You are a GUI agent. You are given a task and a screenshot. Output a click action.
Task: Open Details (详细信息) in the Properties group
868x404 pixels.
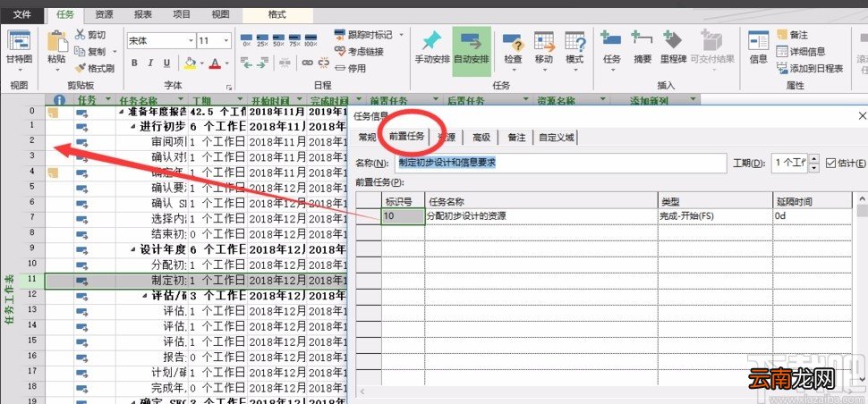(x=801, y=52)
